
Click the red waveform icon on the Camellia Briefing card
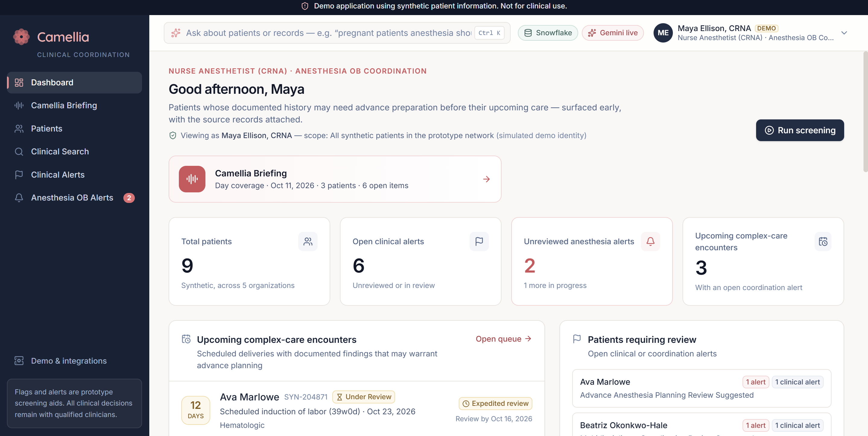192,179
